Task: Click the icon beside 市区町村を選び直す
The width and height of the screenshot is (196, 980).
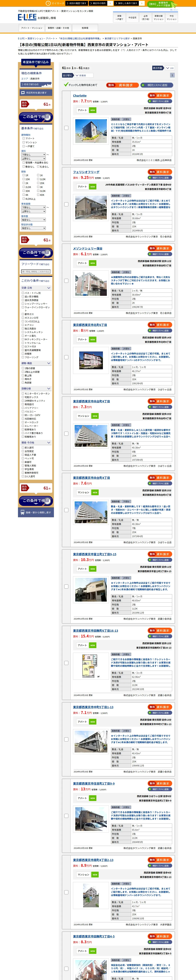Action: click(x=23, y=92)
